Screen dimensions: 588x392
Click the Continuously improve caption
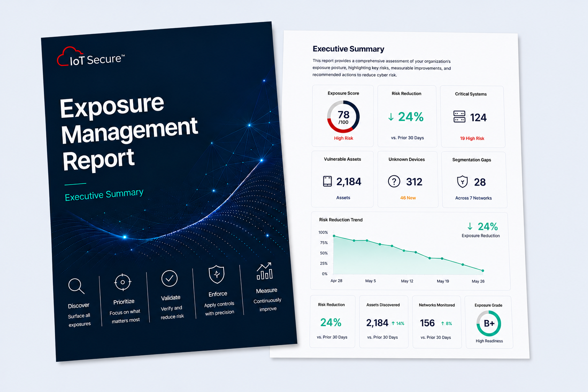tap(268, 305)
